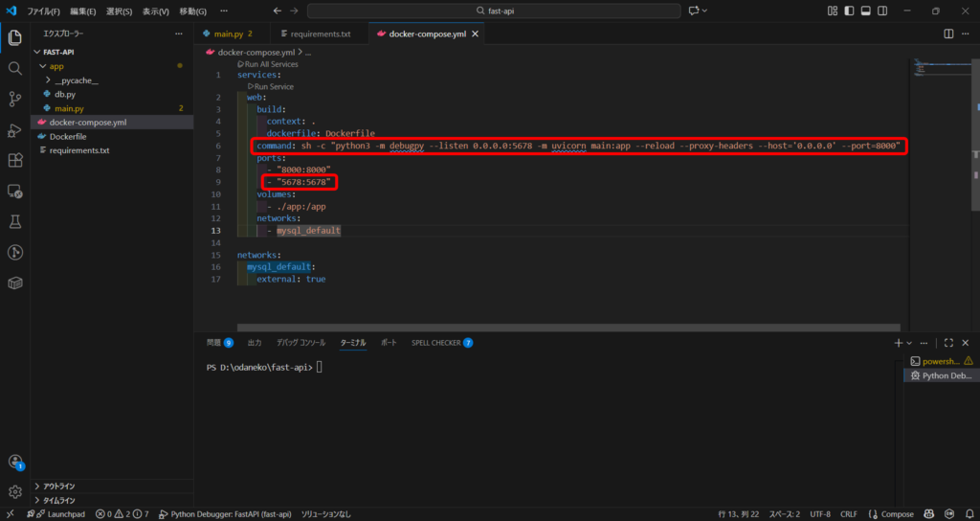
Task: Open the ファイル(F) menu
Action: click(x=43, y=11)
